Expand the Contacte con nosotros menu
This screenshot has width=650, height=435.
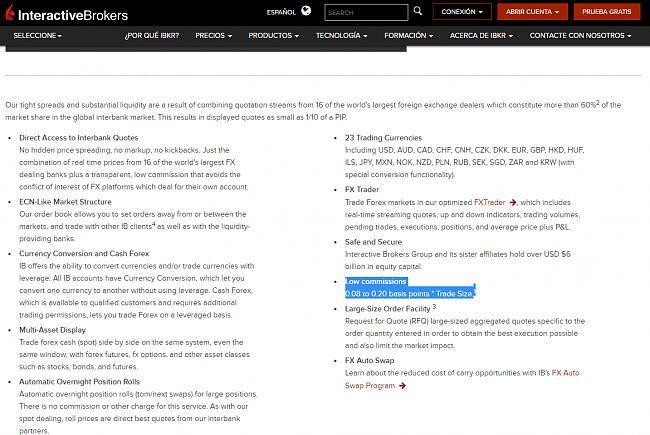pos(580,36)
